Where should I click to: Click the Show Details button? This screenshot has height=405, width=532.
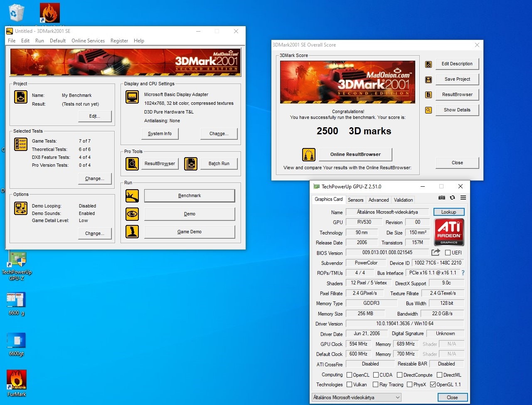coord(457,110)
